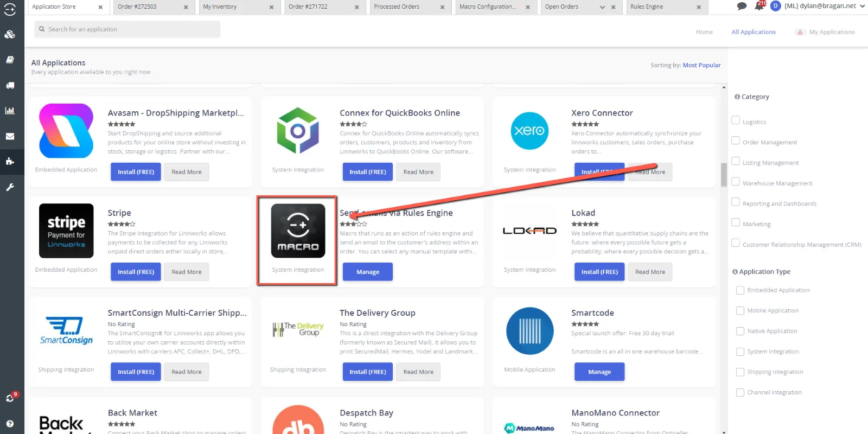868x434 pixels.
Task: Click Manage for Send emails via Rules Engine
Action: point(368,272)
